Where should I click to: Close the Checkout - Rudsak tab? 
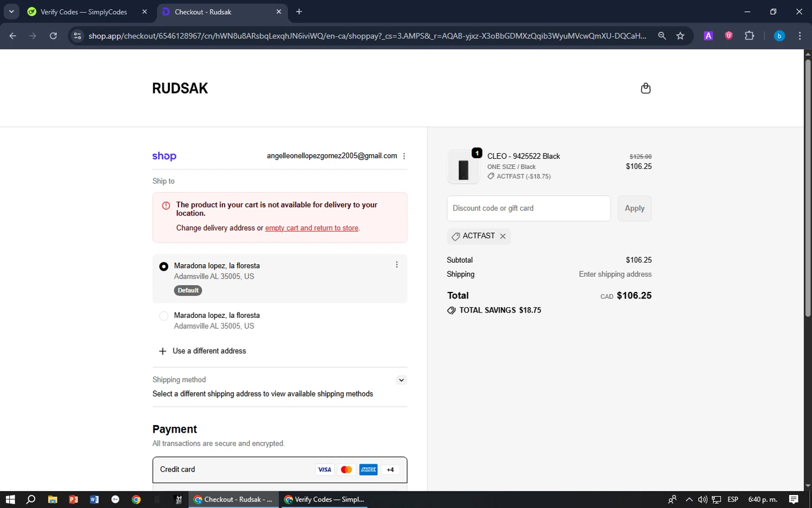tap(279, 12)
